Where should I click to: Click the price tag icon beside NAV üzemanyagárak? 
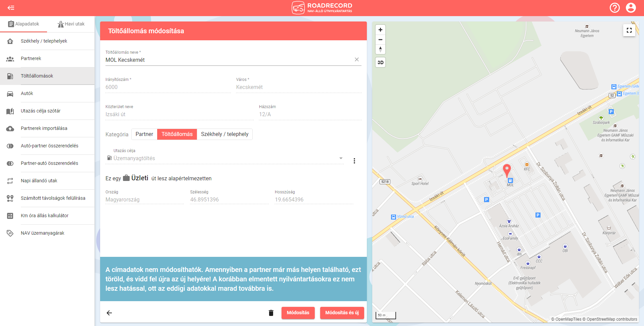coord(10,233)
